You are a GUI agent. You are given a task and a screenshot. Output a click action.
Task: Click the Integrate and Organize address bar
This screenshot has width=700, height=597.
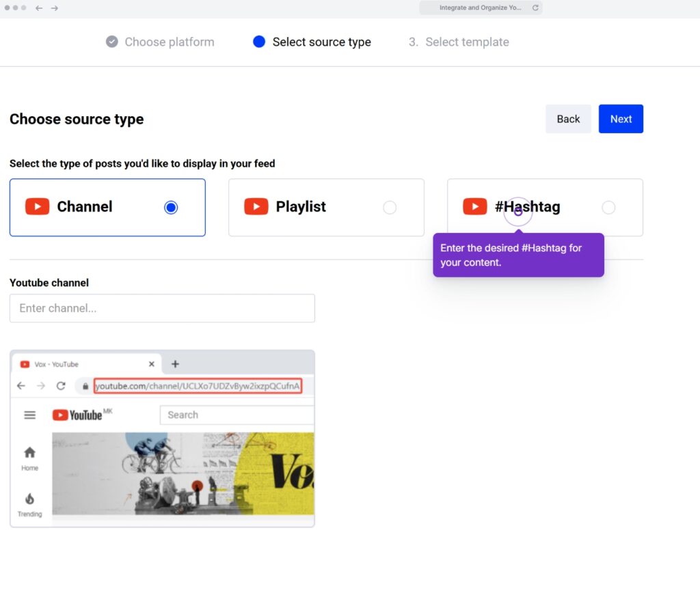coord(481,8)
